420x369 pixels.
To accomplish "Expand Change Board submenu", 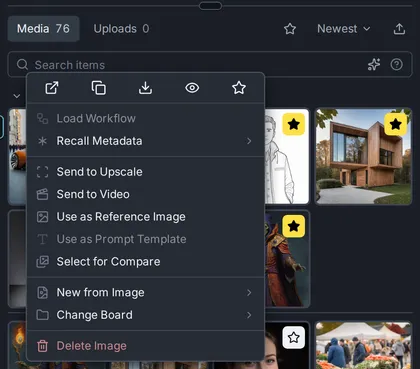I will coord(145,315).
